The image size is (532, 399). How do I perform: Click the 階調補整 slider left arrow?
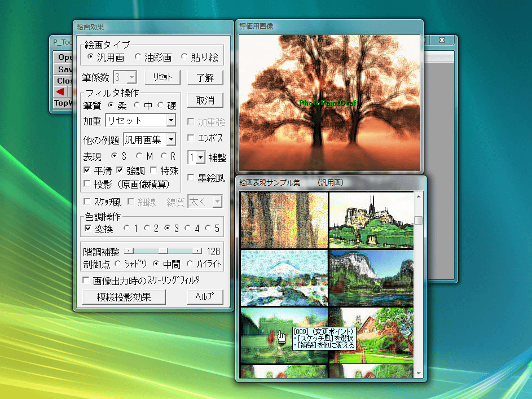coord(129,251)
